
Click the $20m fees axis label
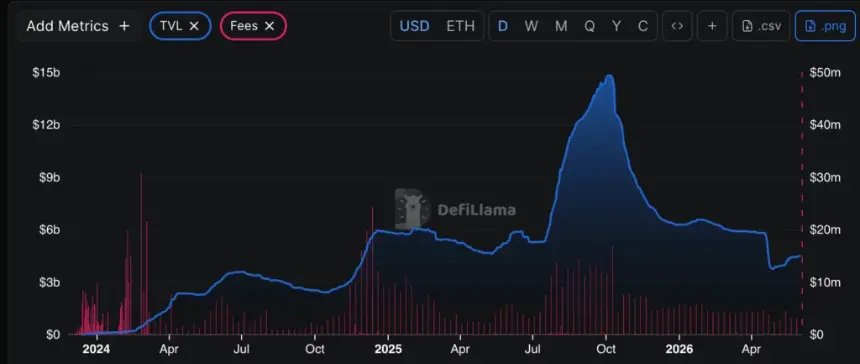point(825,230)
